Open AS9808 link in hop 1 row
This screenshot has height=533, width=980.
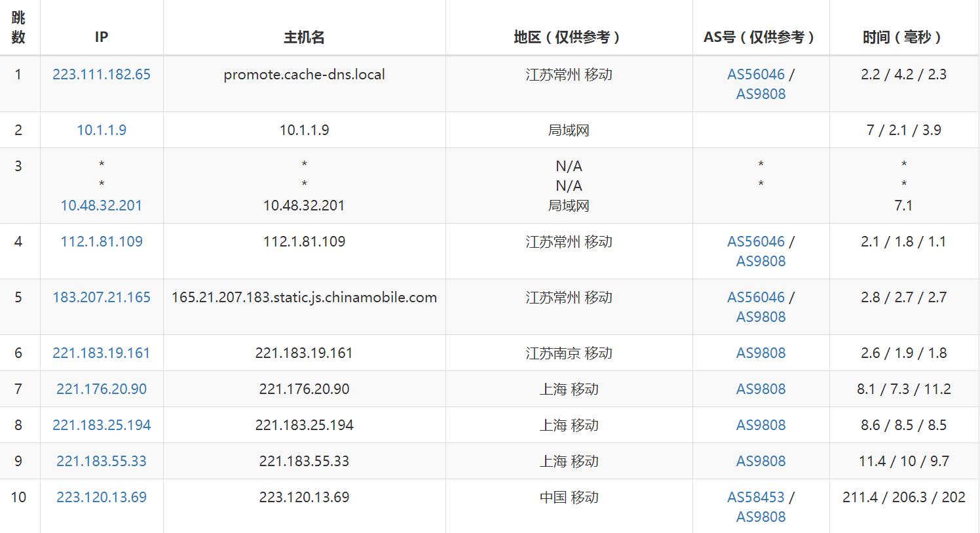pos(761,94)
